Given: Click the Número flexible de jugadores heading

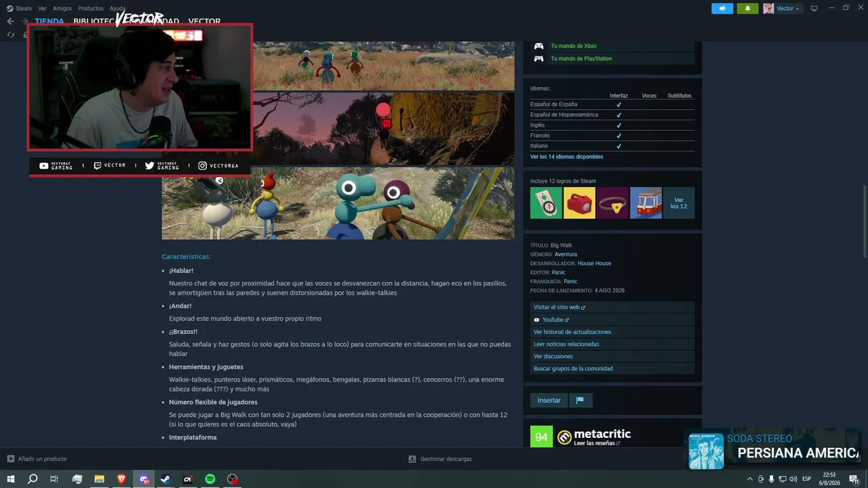Looking at the screenshot, I should pyautogui.click(x=213, y=403).
